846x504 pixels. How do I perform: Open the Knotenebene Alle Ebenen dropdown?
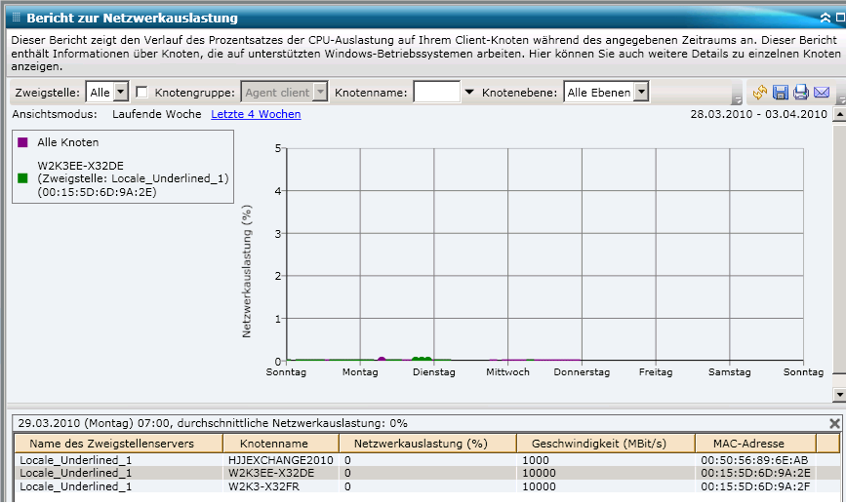pos(641,93)
